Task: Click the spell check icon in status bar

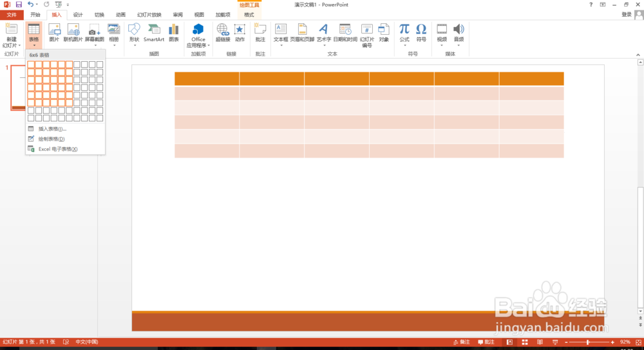Action: click(x=66, y=342)
